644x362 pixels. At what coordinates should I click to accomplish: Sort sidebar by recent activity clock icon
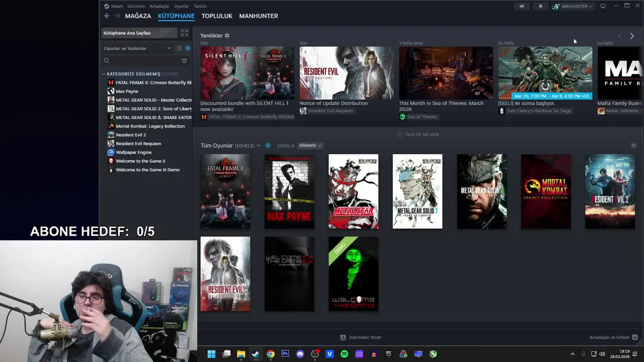(179, 48)
